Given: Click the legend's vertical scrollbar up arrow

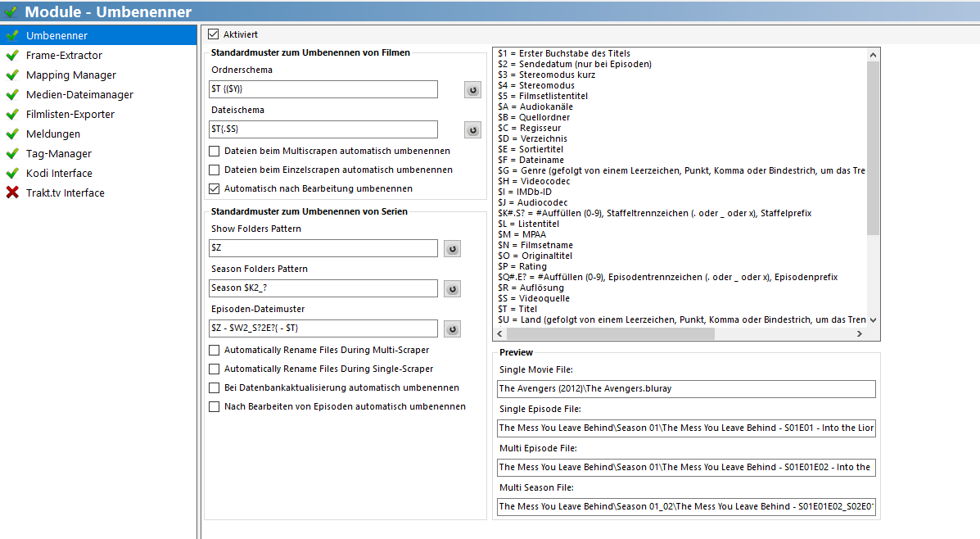Looking at the screenshot, I should tap(873, 54).
